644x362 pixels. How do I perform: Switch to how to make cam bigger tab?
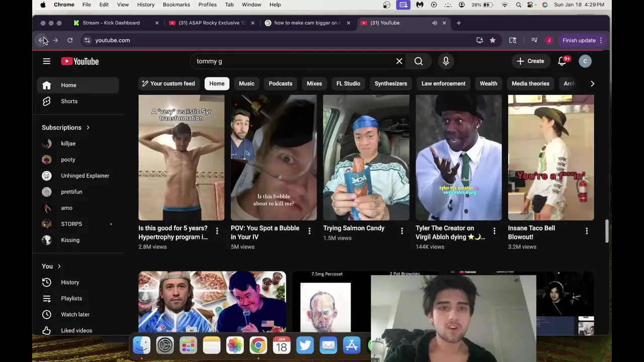[307, 23]
